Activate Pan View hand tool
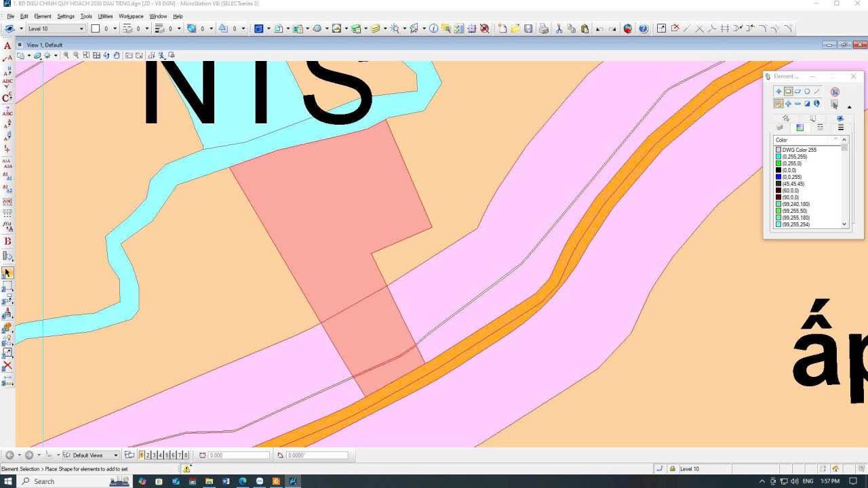Screen dimensions: 868x488 117,56
